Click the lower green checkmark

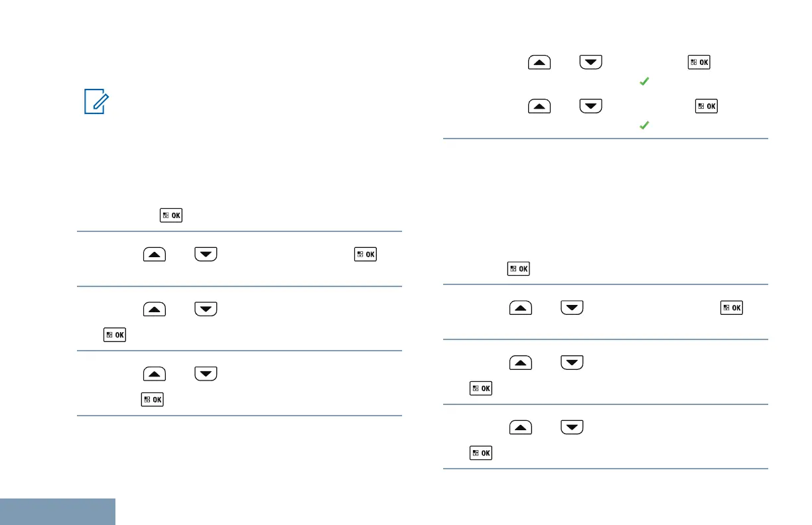pyautogui.click(x=643, y=124)
